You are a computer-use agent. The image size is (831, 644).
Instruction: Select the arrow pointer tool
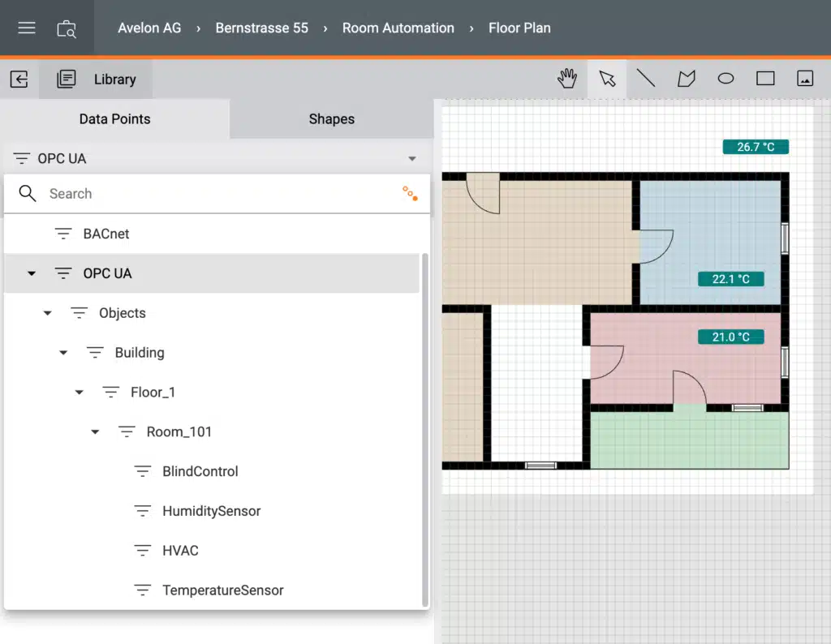pos(607,79)
